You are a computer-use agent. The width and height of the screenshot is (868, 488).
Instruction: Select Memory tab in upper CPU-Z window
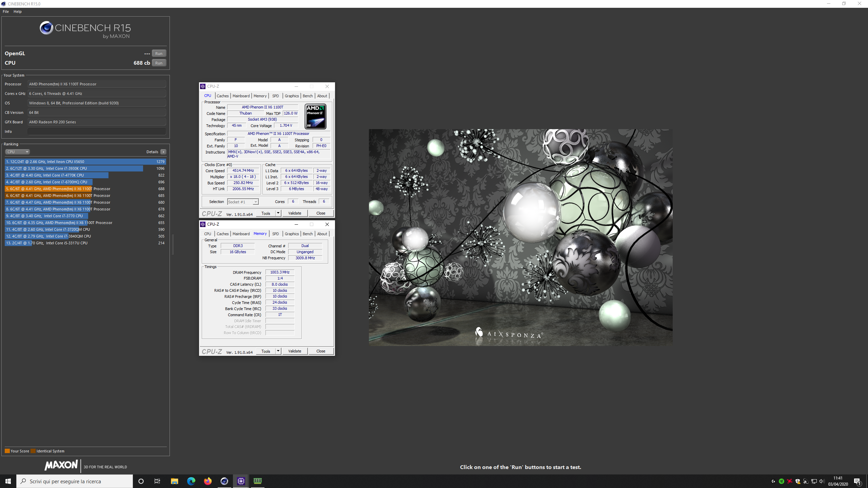[260, 96]
